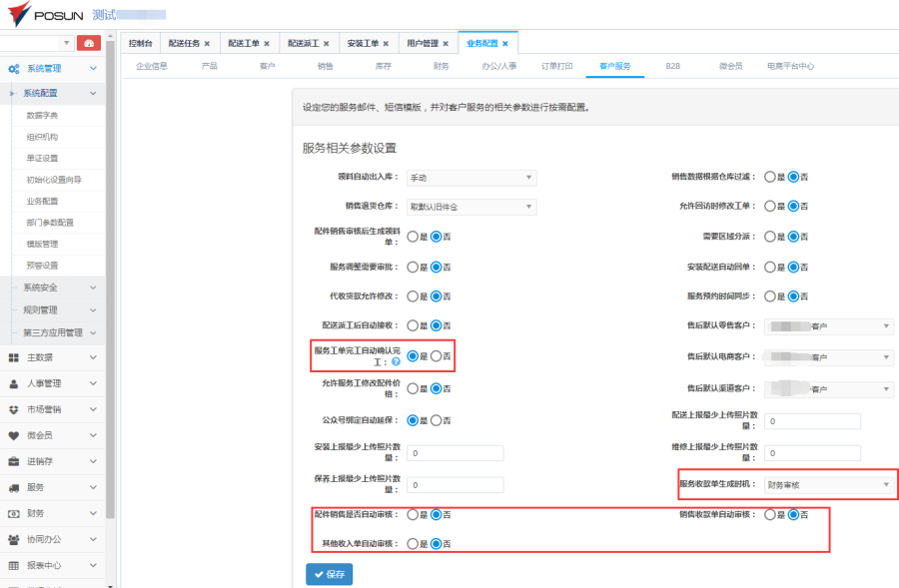
Task: Click the 安装上报最少上传照片数量 input field
Action: [454, 453]
